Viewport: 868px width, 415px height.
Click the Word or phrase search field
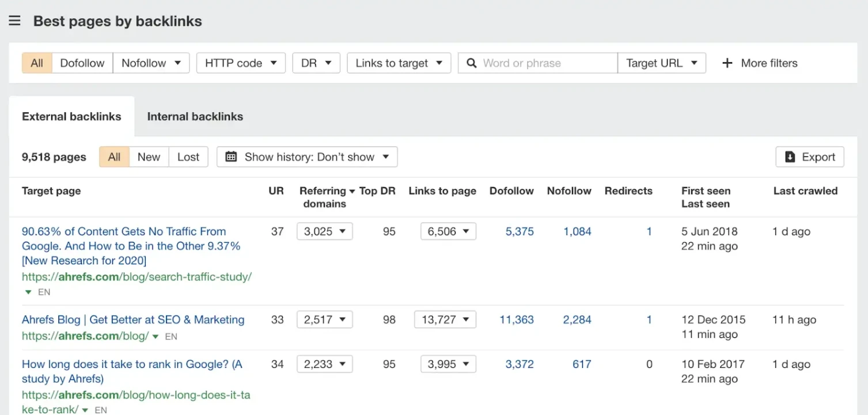(x=538, y=63)
